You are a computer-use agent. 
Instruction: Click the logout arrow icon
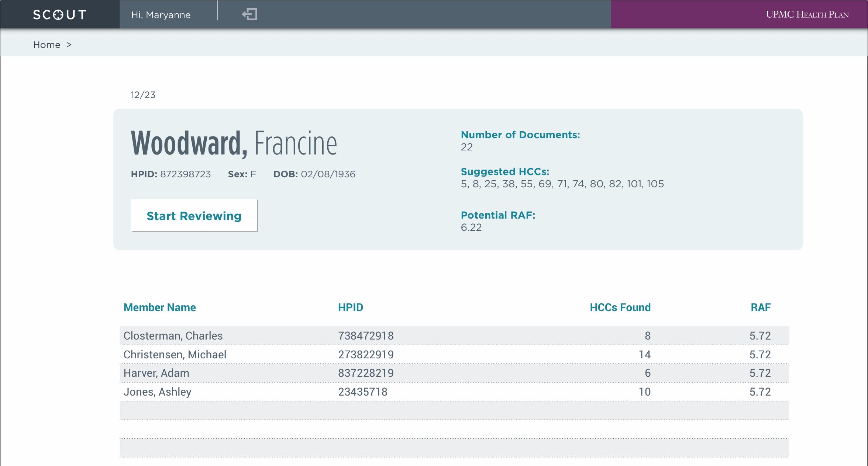249,14
